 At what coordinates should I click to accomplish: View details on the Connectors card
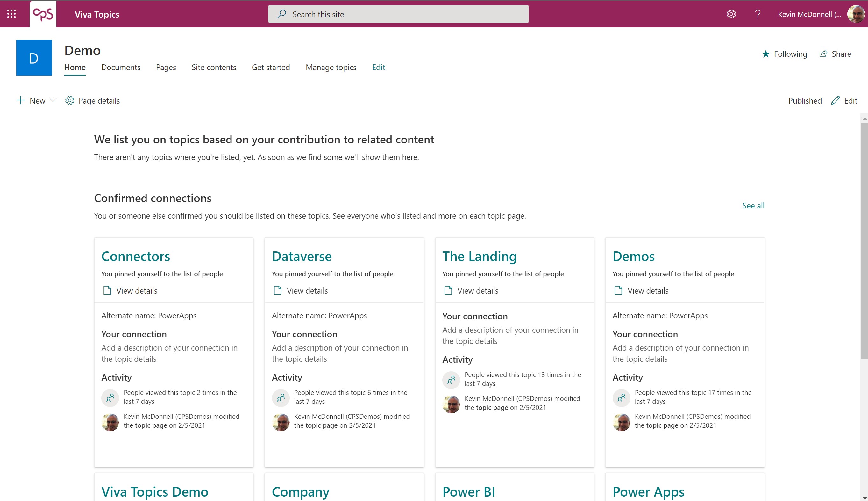pos(137,291)
